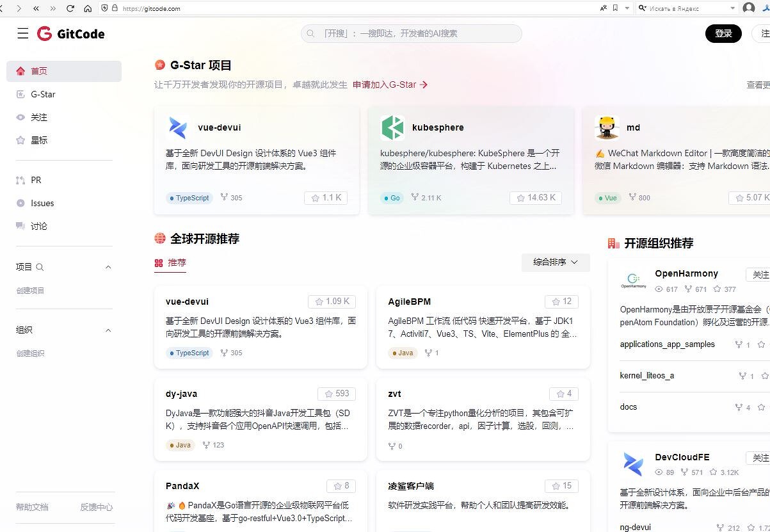
Task: Click the Vue language tag on md
Action: pyautogui.click(x=607, y=198)
